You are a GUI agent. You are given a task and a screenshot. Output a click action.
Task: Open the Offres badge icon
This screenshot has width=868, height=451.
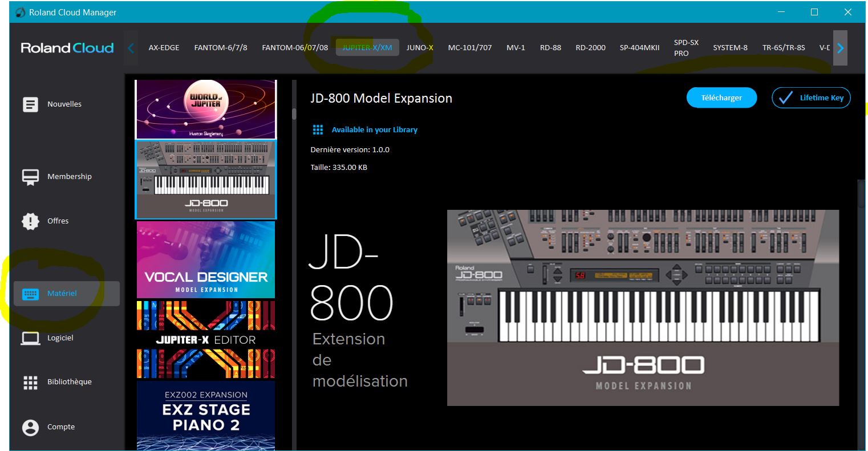pyautogui.click(x=30, y=221)
